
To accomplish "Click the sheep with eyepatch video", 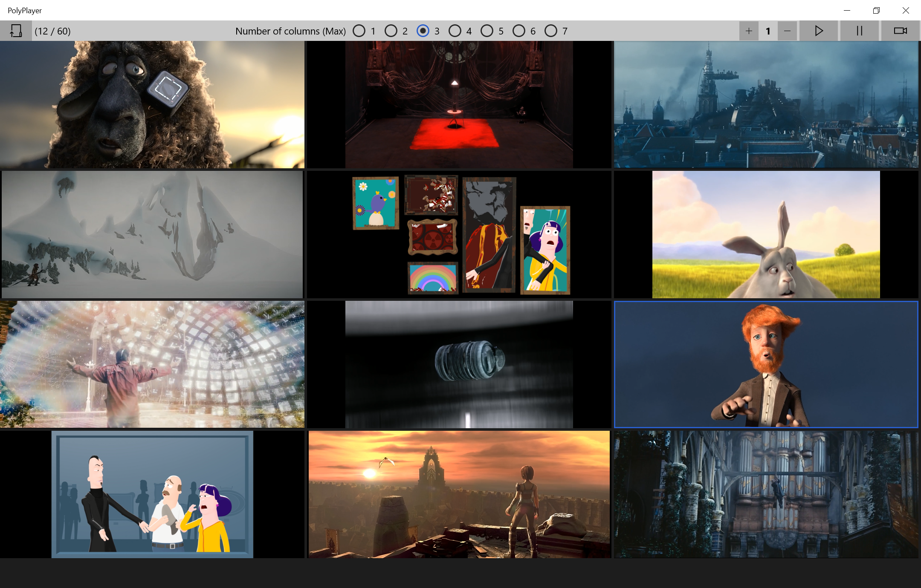I will pos(152,104).
